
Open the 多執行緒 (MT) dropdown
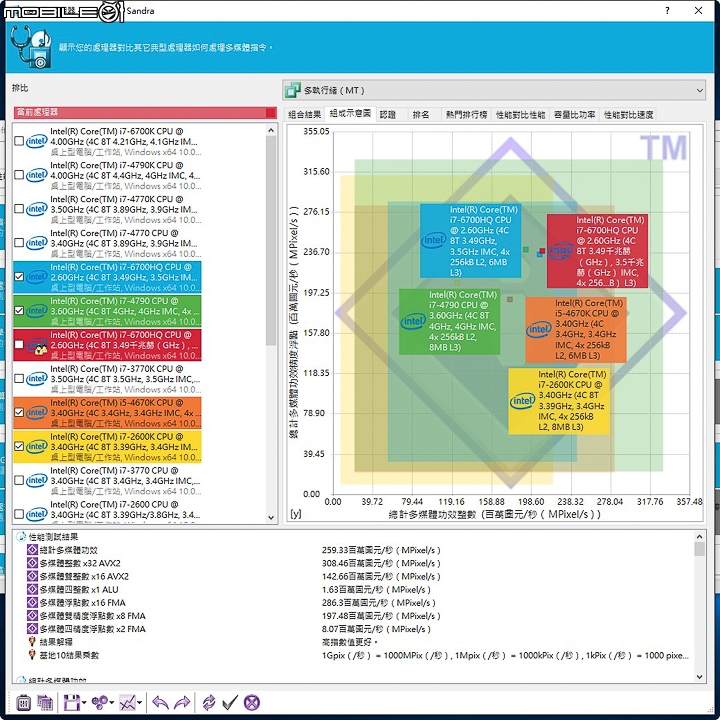494,90
